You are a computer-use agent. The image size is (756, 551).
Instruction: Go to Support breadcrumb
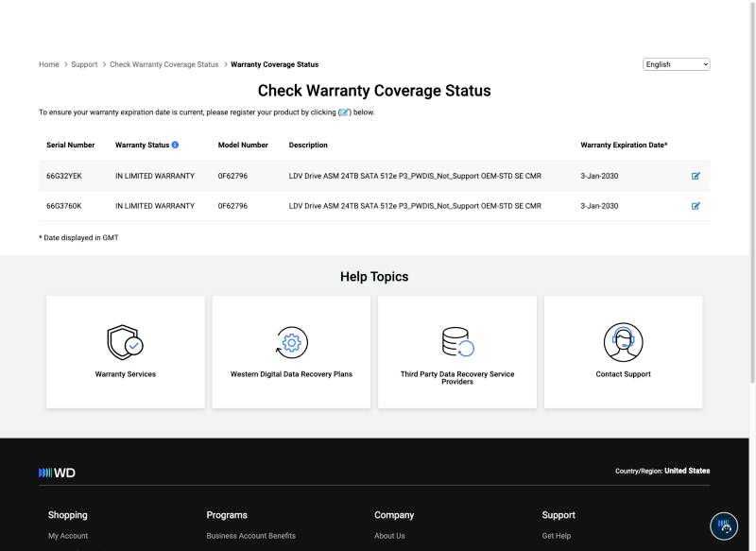[x=84, y=64]
